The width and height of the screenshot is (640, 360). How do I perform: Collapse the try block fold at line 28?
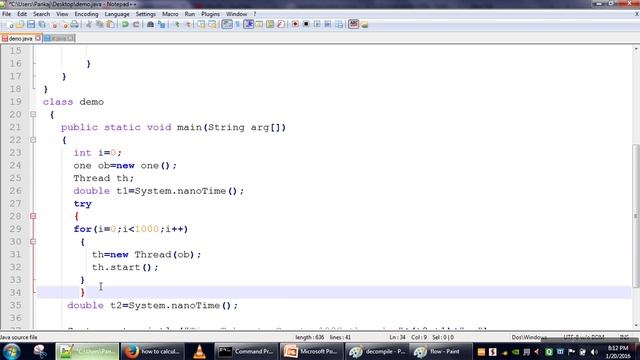tap(33, 216)
